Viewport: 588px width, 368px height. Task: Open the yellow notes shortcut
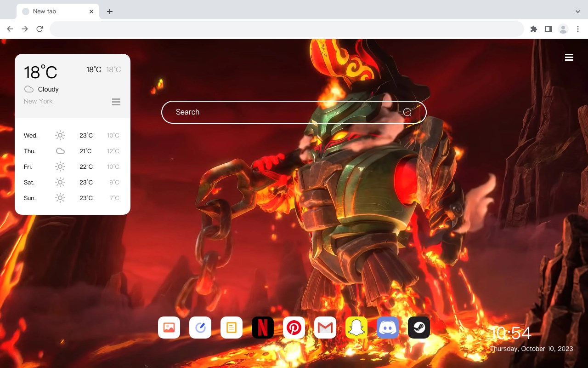tap(232, 328)
